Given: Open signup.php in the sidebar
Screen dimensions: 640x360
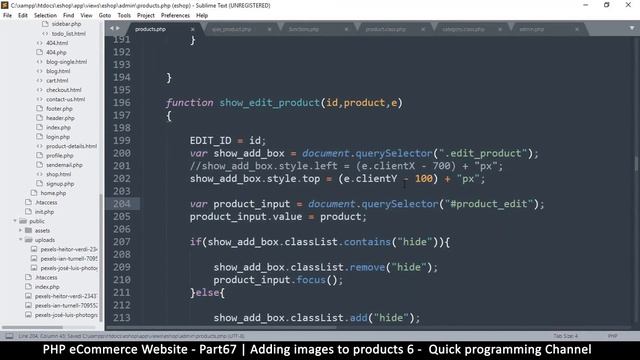Looking at the screenshot, I should 60,184.
